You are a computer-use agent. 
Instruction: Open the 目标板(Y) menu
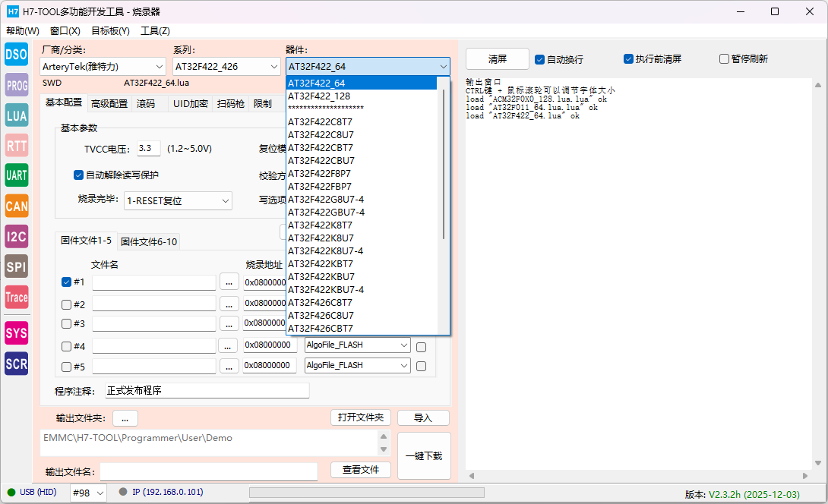110,31
